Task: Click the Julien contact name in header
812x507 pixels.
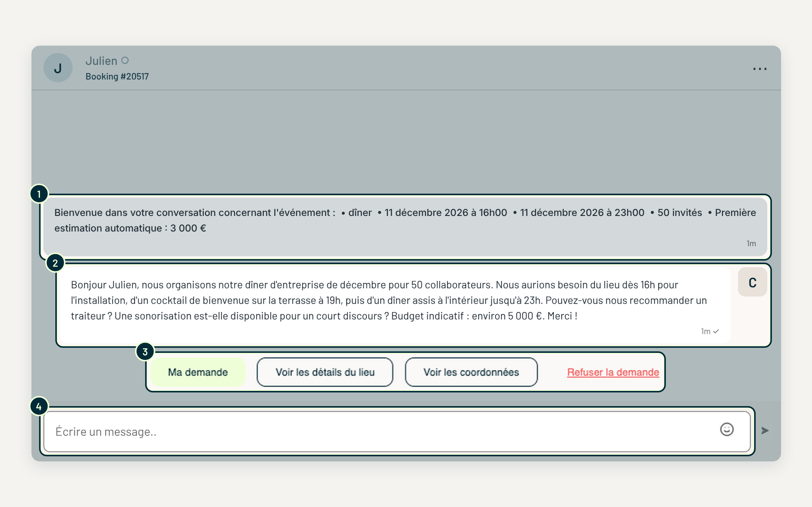Action: [101, 61]
